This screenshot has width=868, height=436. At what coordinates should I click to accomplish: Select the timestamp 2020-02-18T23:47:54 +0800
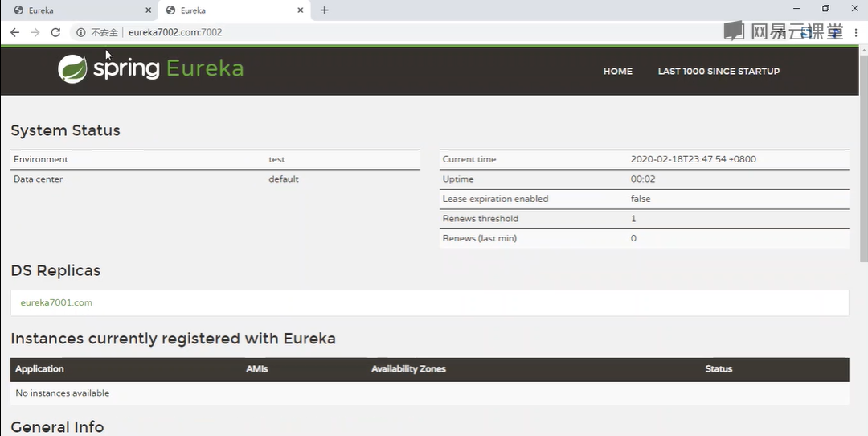(694, 159)
